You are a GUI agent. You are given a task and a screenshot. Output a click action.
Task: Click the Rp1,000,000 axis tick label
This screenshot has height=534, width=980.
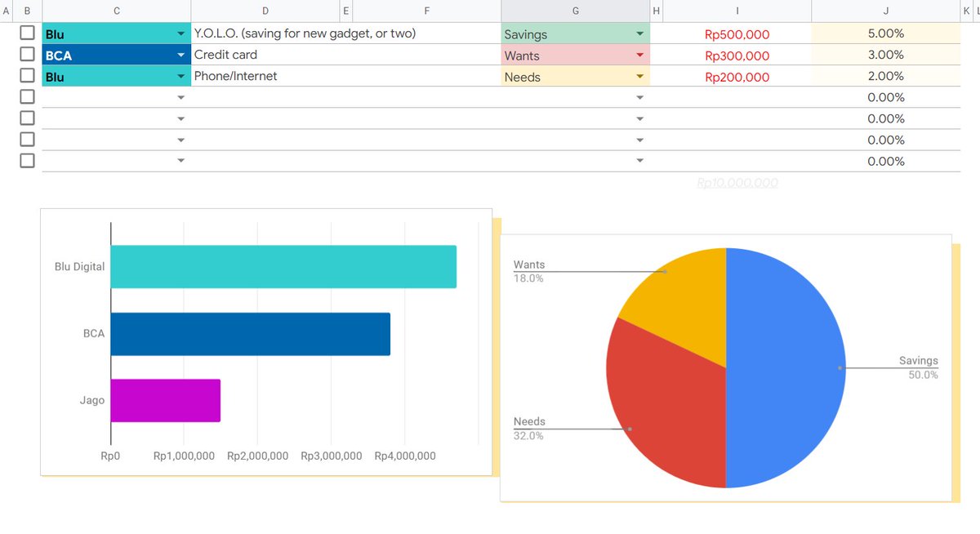click(x=184, y=456)
